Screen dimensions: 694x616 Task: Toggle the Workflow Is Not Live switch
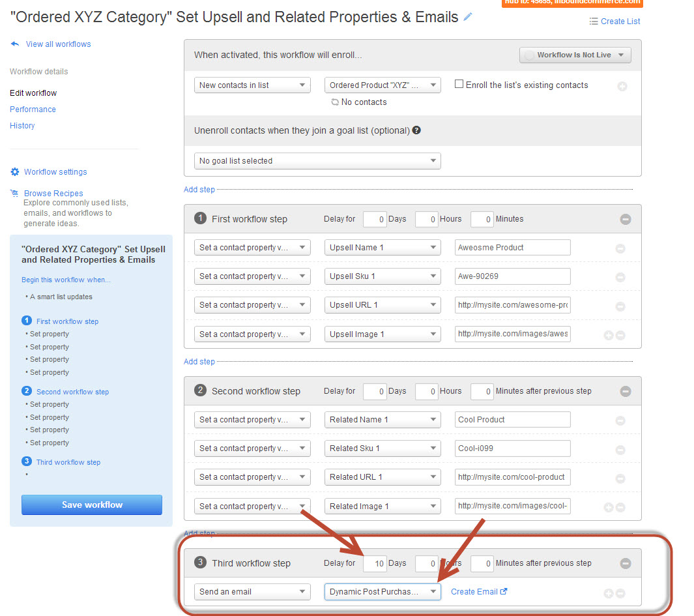[575, 55]
